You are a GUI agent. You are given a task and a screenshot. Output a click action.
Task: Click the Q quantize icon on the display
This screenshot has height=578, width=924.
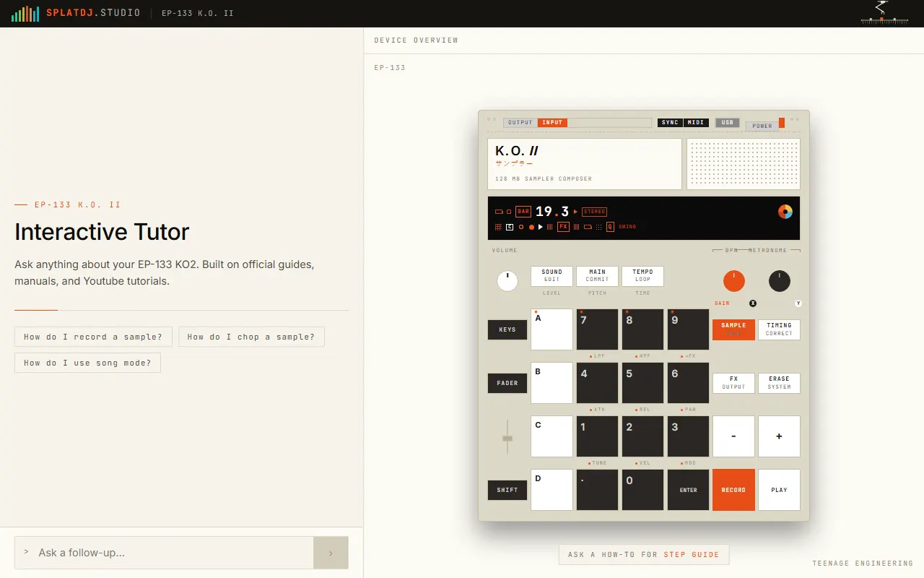click(x=610, y=227)
